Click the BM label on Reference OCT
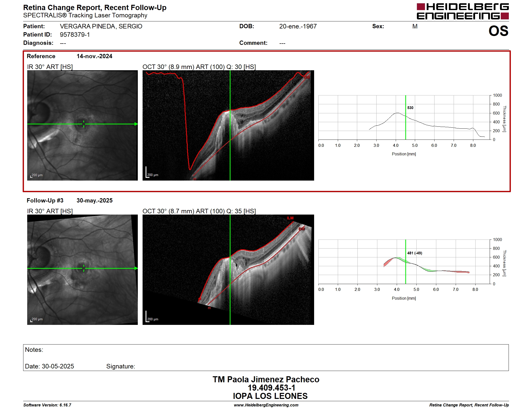The image size is (532, 411). click(307, 78)
